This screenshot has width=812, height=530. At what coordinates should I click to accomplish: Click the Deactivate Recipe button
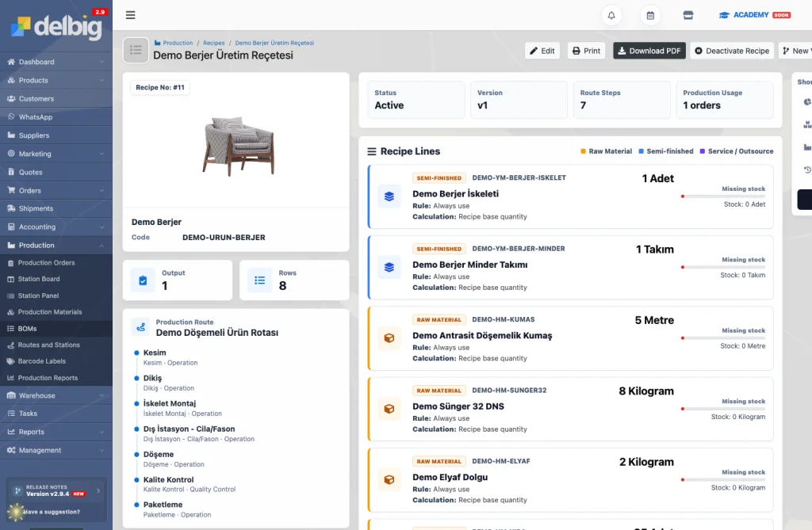(x=732, y=51)
